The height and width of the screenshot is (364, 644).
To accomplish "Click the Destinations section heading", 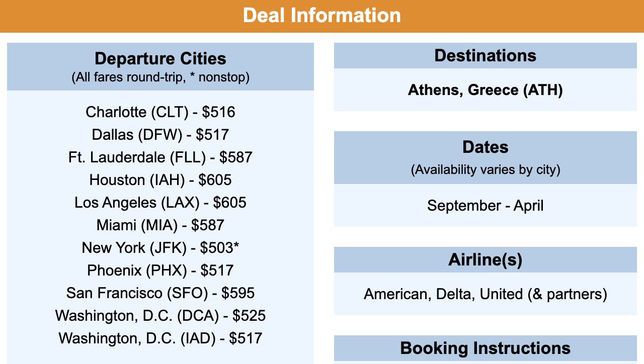I will 486,55.
